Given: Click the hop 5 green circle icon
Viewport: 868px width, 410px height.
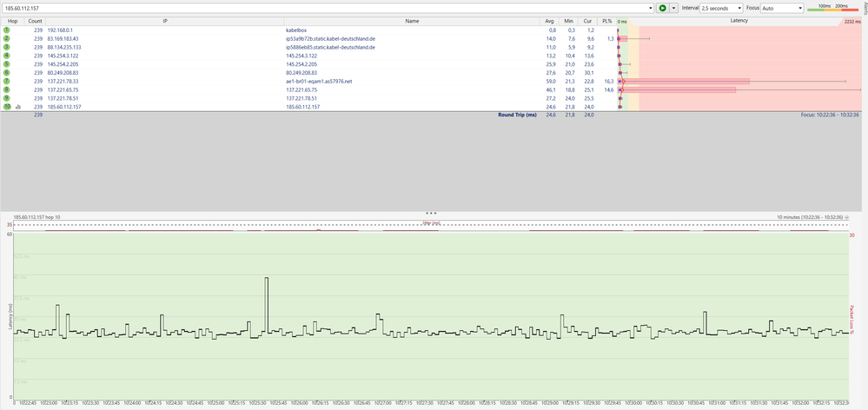Looking at the screenshot, I should click(x=7, y=63).
